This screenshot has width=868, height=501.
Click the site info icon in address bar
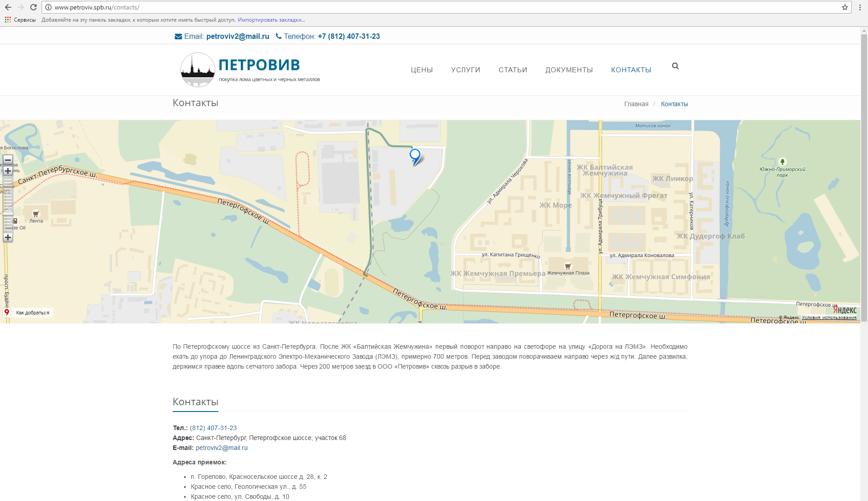48,7
